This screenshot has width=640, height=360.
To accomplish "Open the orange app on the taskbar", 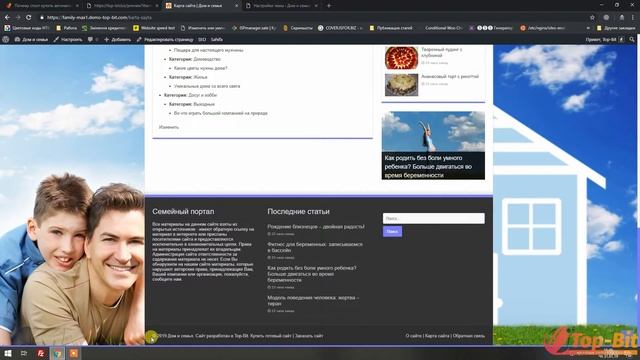I will pos(73,353).
